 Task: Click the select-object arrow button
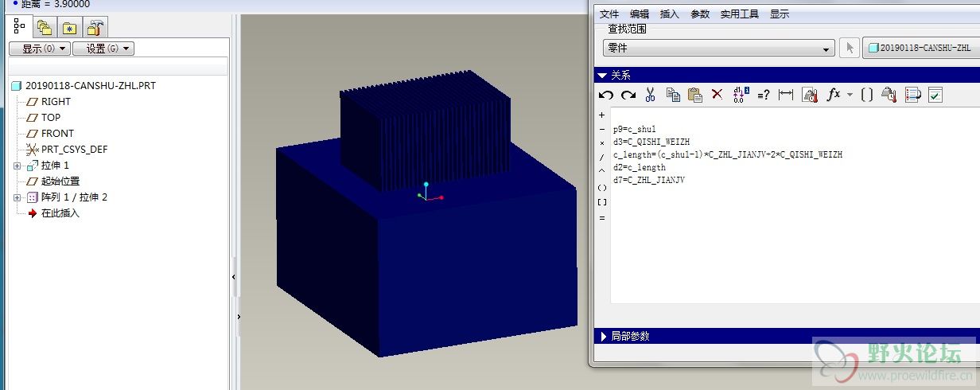point(850,48)
